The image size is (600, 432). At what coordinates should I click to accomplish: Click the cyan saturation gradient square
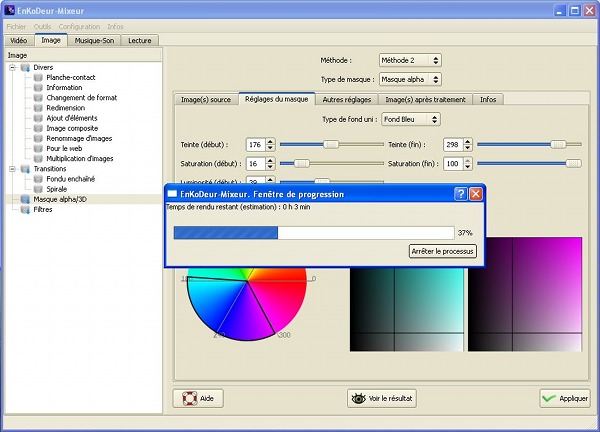pyautogui.click(x=406, y=309)
